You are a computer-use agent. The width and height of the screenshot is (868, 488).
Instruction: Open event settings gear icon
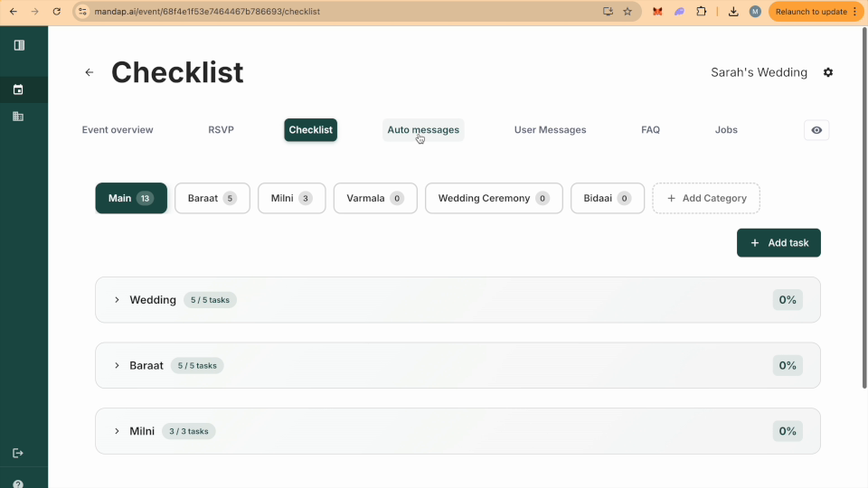click(828, 72)
